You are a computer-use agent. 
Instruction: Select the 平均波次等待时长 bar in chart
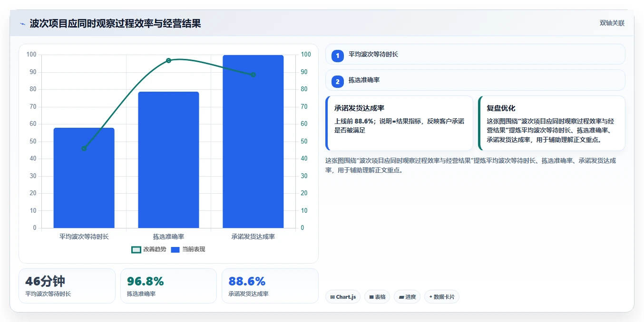coord(84,178)
